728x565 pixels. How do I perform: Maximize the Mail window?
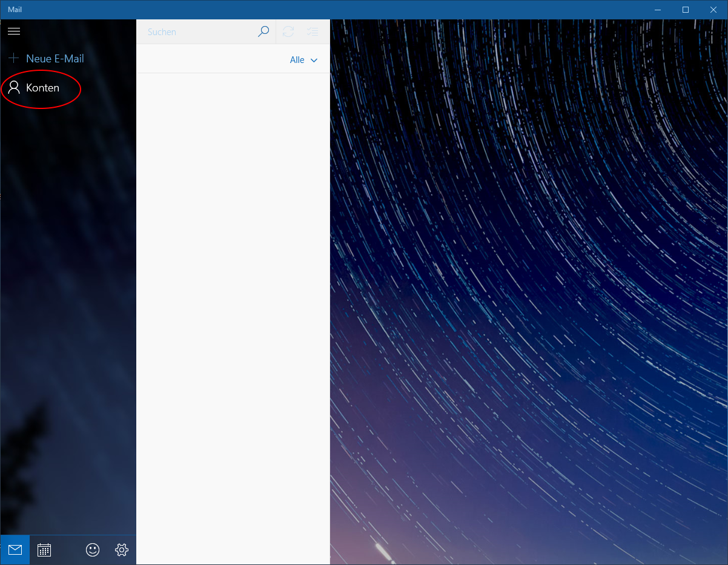[x=686, y=10]
